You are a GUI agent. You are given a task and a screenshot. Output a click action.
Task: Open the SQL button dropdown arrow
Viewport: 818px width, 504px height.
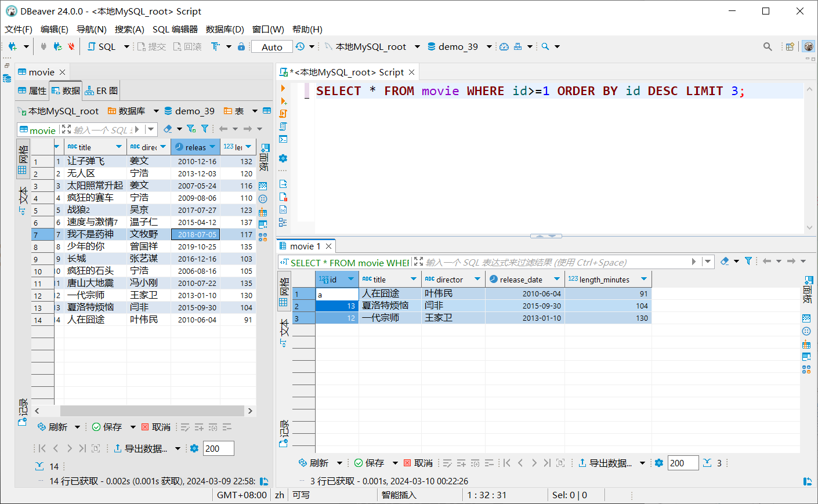[x=126, y=46]
